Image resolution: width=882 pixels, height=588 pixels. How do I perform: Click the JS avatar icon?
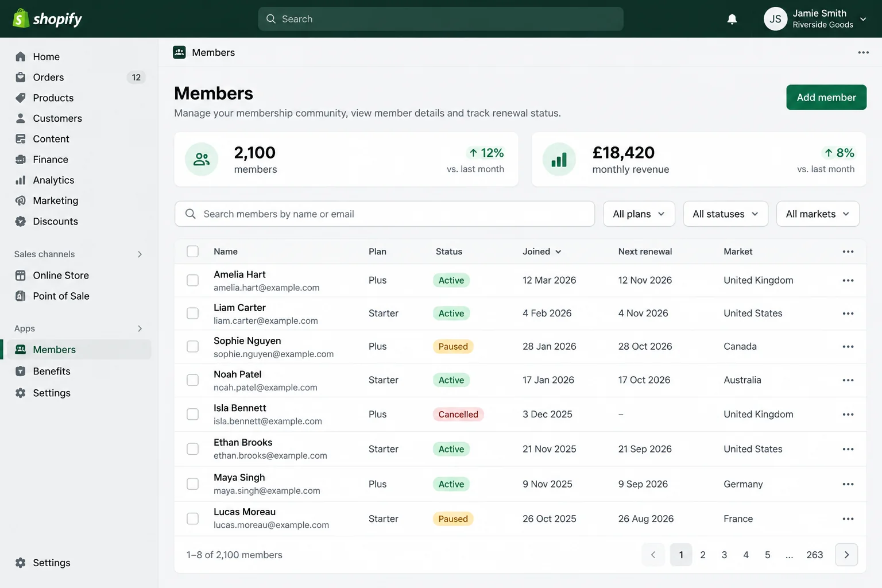[x=775, y=19]
